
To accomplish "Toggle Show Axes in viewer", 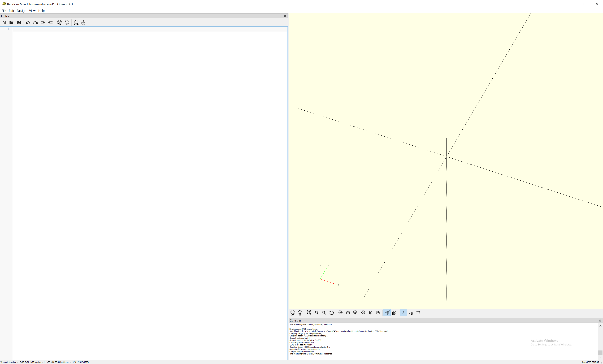I will 404,313.
